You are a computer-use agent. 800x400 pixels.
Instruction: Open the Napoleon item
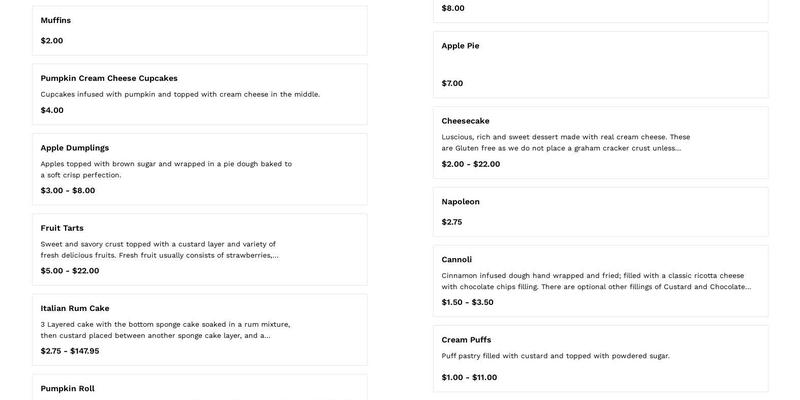(461, 201)
